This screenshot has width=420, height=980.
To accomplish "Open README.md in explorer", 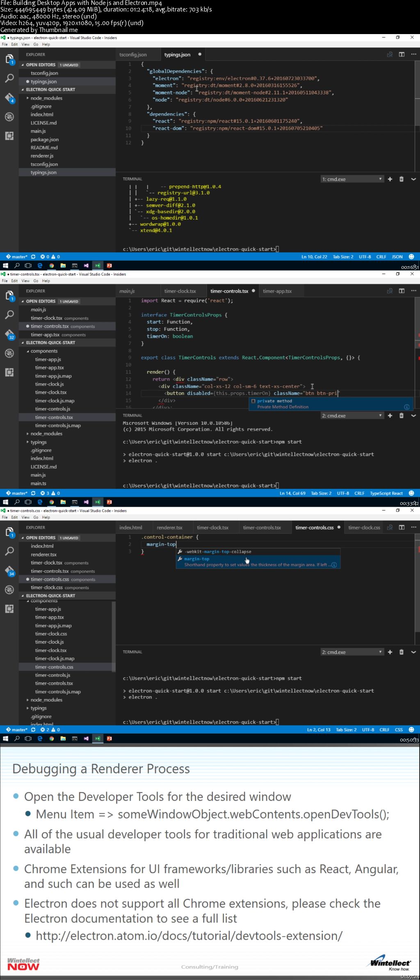I will coord(44,148).
